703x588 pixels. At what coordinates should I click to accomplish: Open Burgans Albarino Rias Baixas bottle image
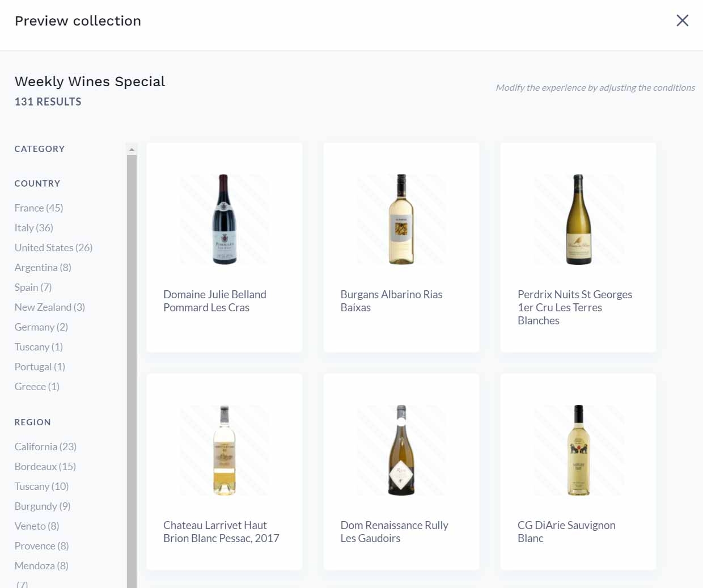[401, 219]
